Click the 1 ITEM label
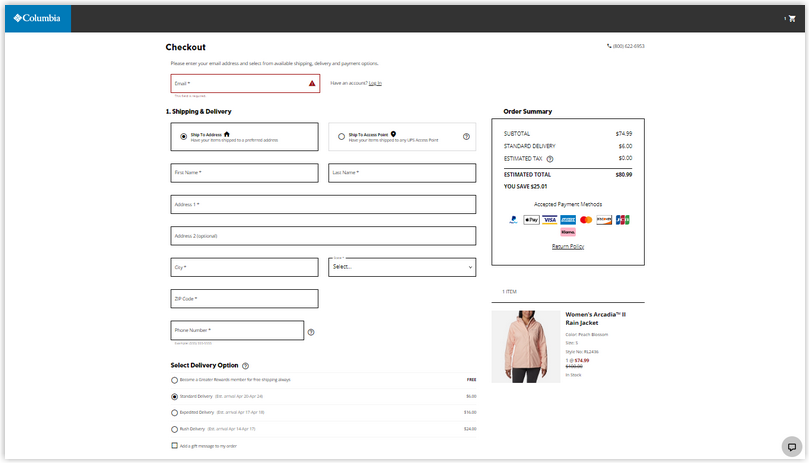810x464 pixels. tap(509, 292)
